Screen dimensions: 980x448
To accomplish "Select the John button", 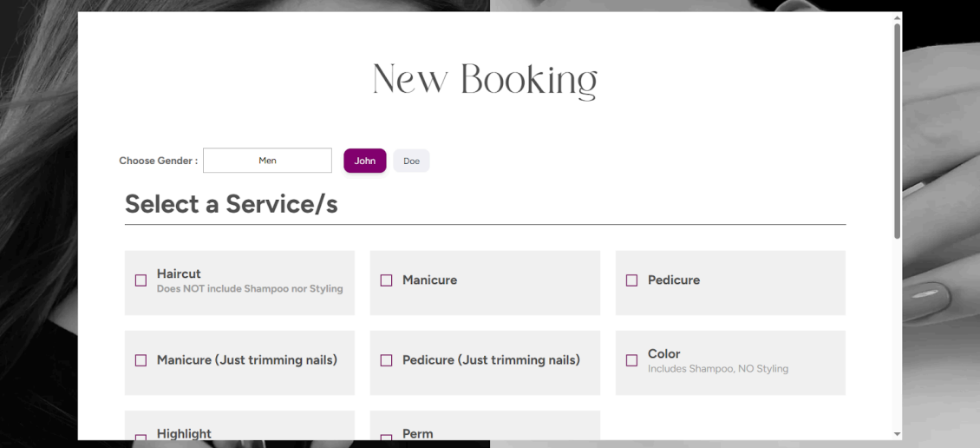I will pos(364,161).
